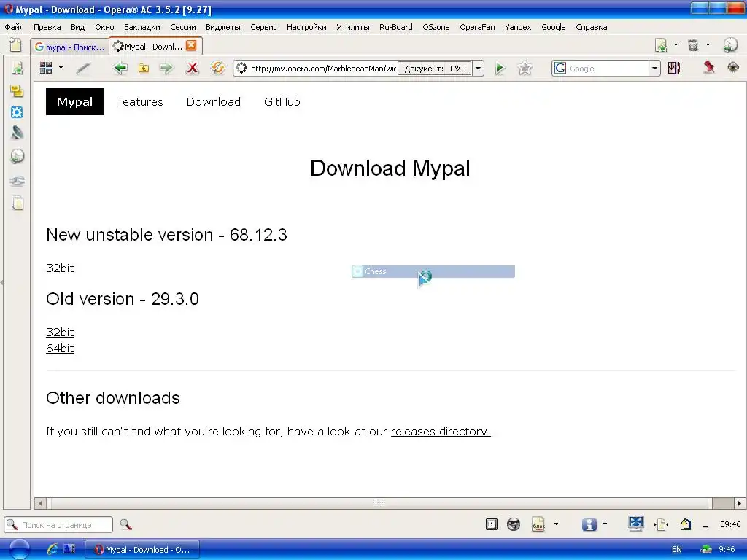The width and height of the screenshot is (747, 560).
Task: Click the green play Go button
Action: tap(499, 68)
